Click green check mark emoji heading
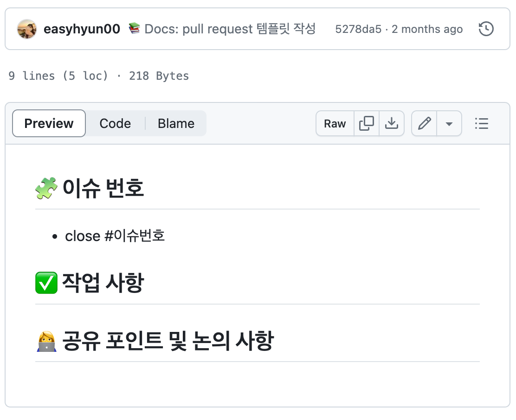The image size is (516, 420). tap(46, 283)
